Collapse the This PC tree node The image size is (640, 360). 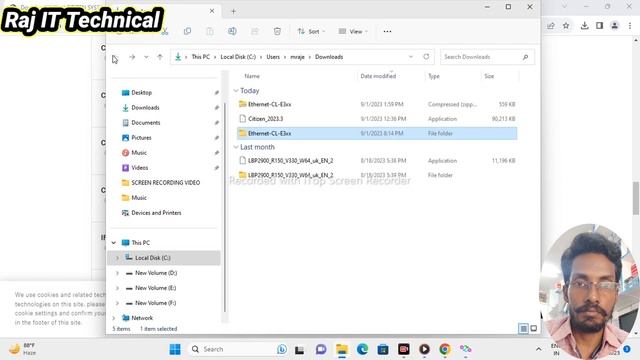click(114, 243)
